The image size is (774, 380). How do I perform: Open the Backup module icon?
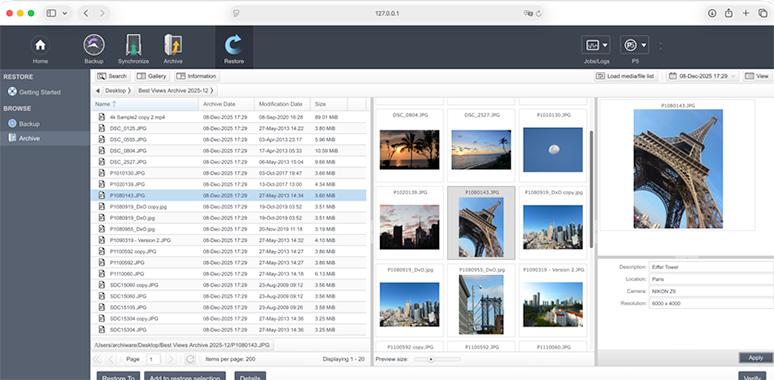click(x=93, y=45)
